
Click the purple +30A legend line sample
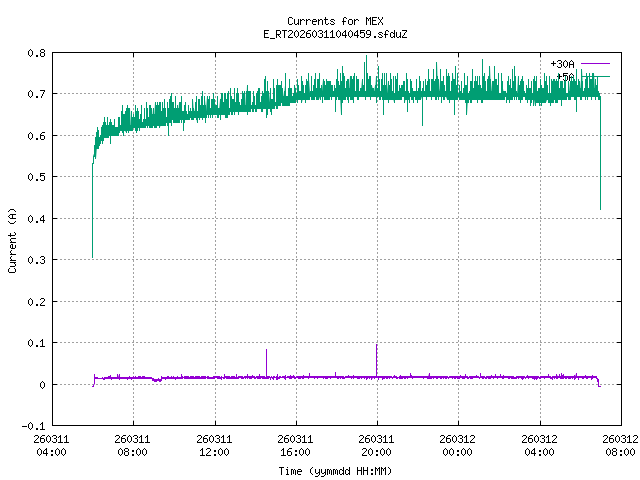[x=595, y=63]
